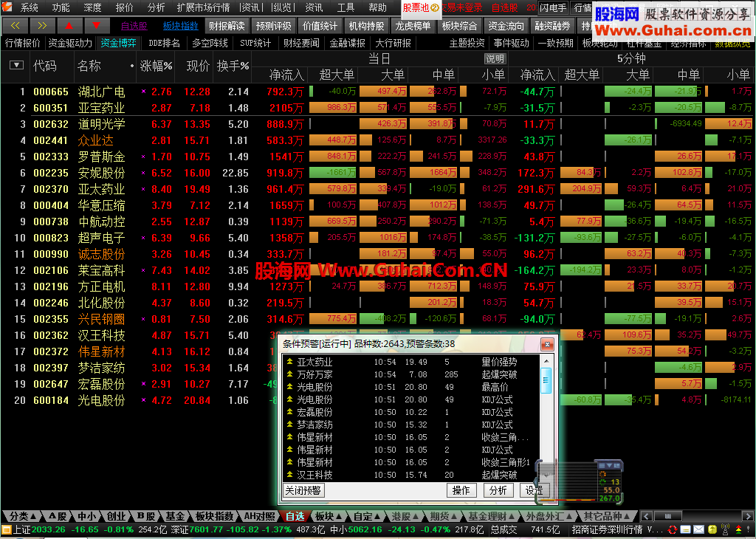Viewport: 756px width, 539px height.
Task: Close the 条件预警 alert popup window
Action: 547,344
